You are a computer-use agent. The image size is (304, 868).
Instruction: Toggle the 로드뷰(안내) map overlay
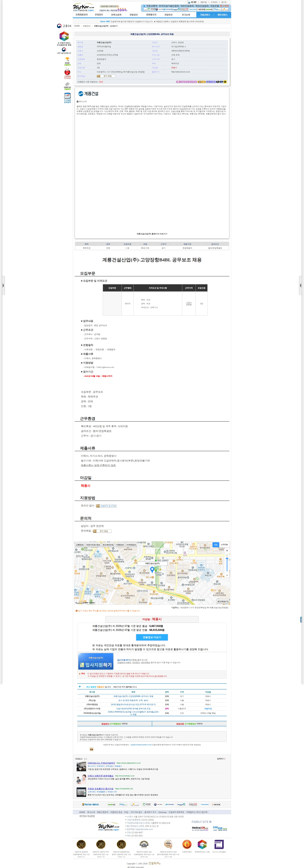tap(108, 545)
